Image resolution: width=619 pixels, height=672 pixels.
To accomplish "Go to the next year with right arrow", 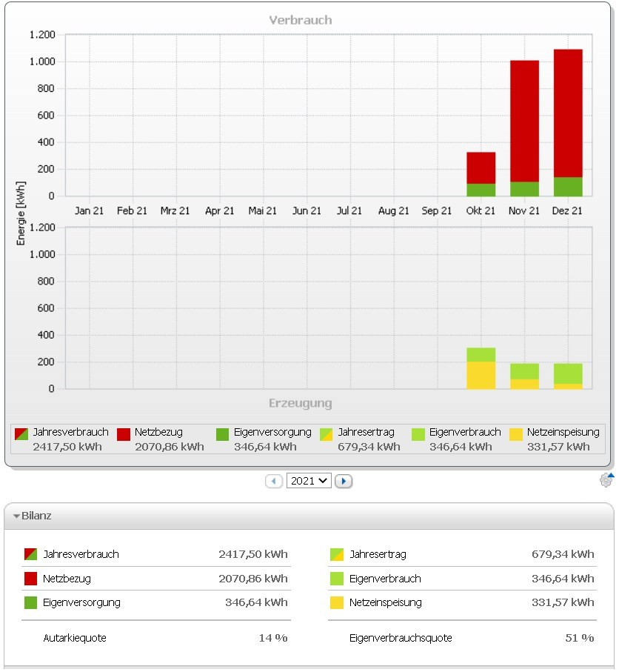I will (343, 482).
